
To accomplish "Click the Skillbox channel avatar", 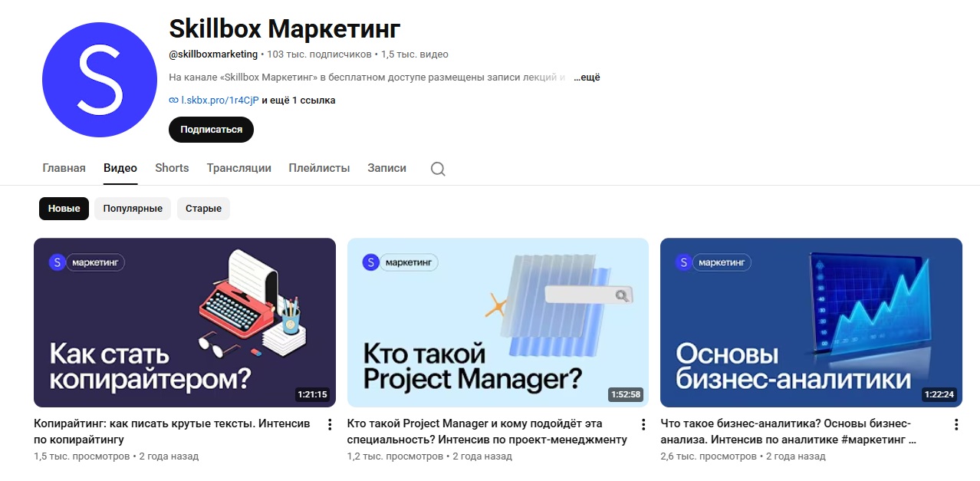I will [100, 80].
